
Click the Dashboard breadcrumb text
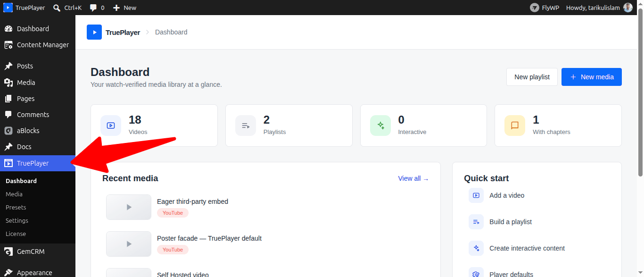(171, 32)
